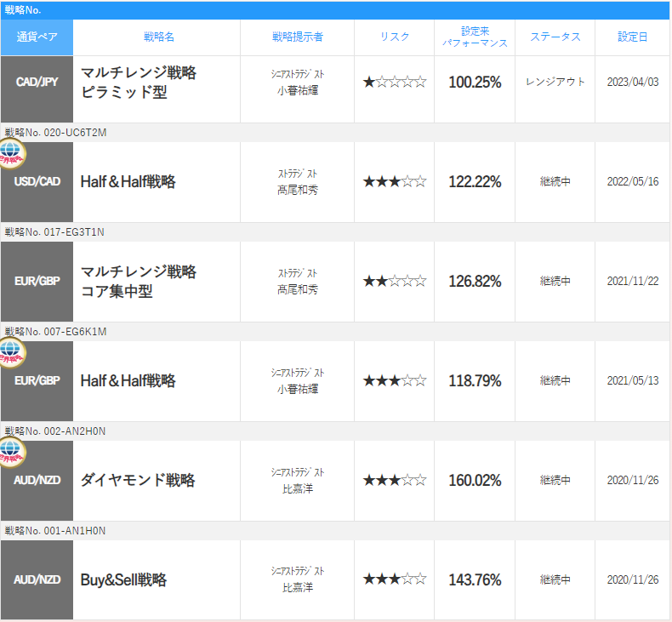The width and height of the screenshot is (672, 622).
Task: Sort by 戦略名 column header
Action: coord(159,37)
